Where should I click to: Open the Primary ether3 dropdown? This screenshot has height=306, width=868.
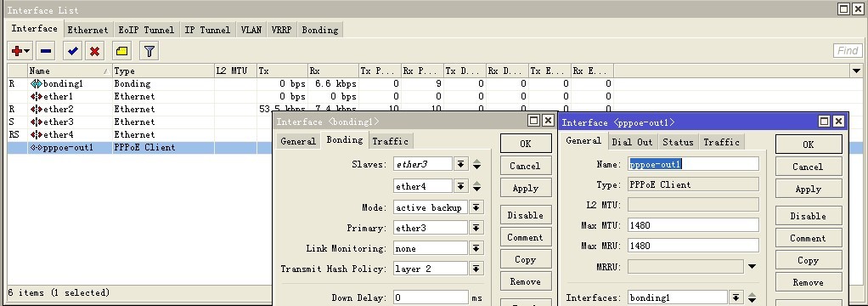click(476, 228)
